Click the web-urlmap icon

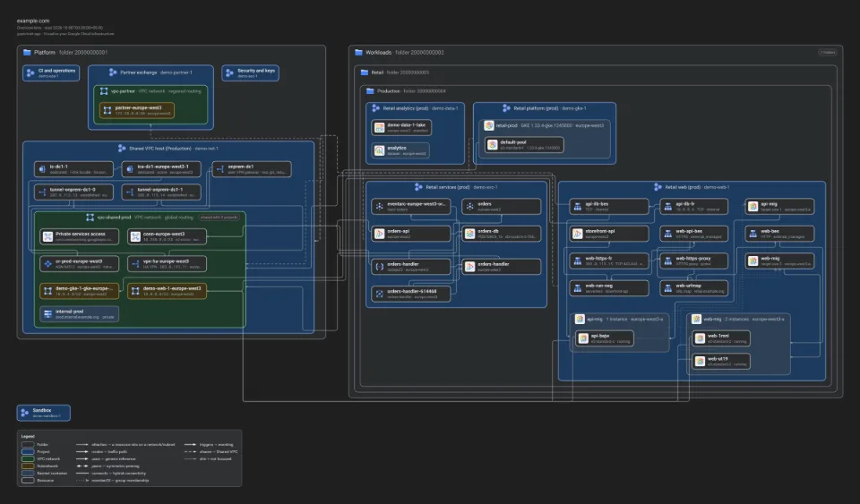[x=668, y=288]
